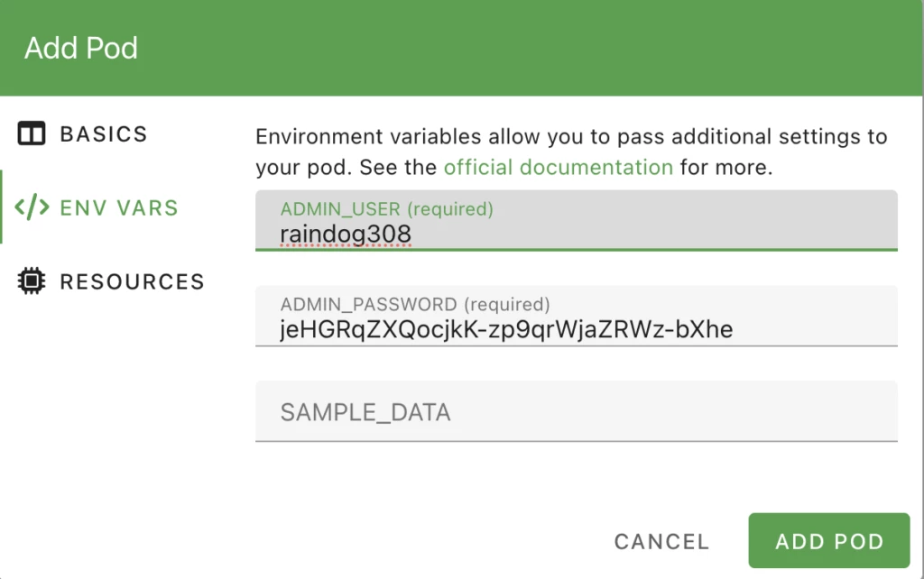Place cursor in the jeHGRq password text
This screenshot has width=924, height=579.
coord(505,330)
